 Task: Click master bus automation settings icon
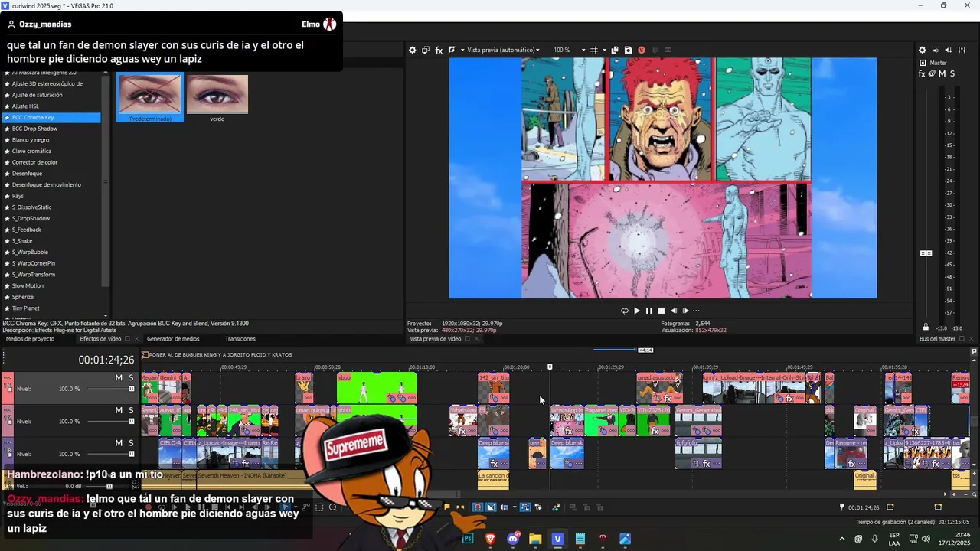click(932, 73)
